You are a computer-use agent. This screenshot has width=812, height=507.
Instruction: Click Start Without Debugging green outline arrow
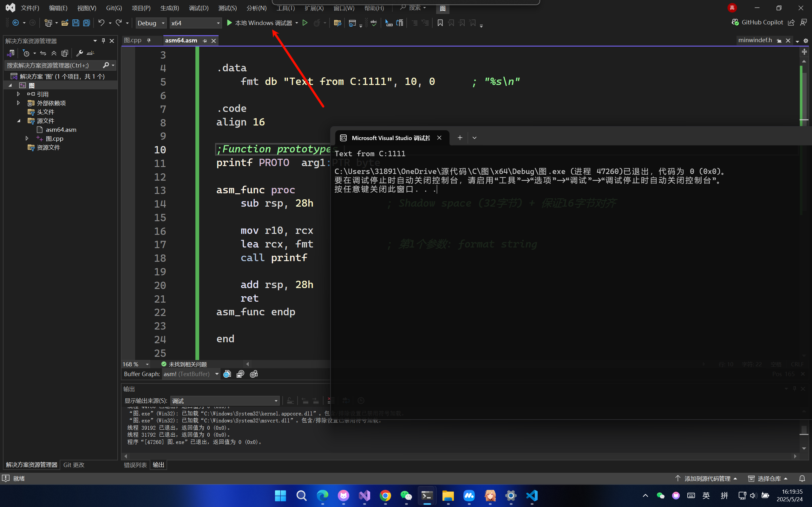tap(305, 23)
